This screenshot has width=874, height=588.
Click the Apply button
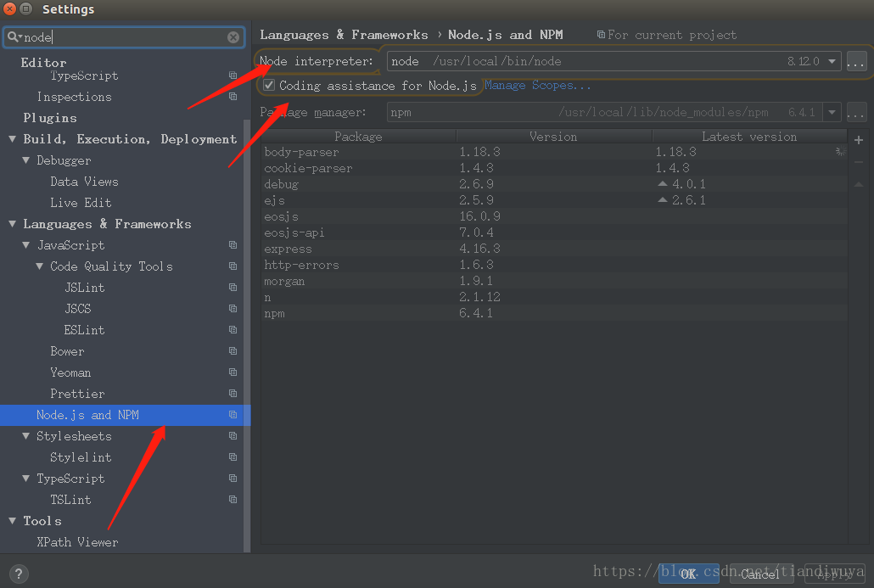[834, 574]
